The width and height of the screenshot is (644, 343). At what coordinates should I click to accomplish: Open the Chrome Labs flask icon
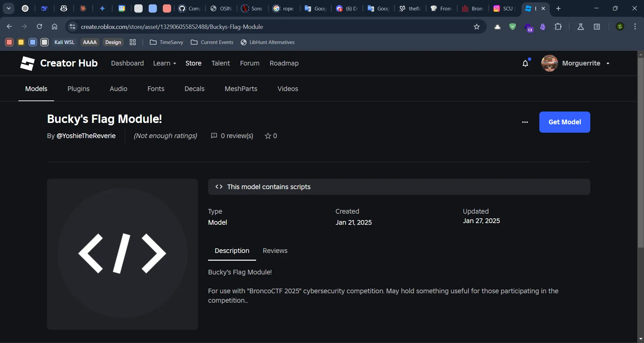tap(581, 27)
